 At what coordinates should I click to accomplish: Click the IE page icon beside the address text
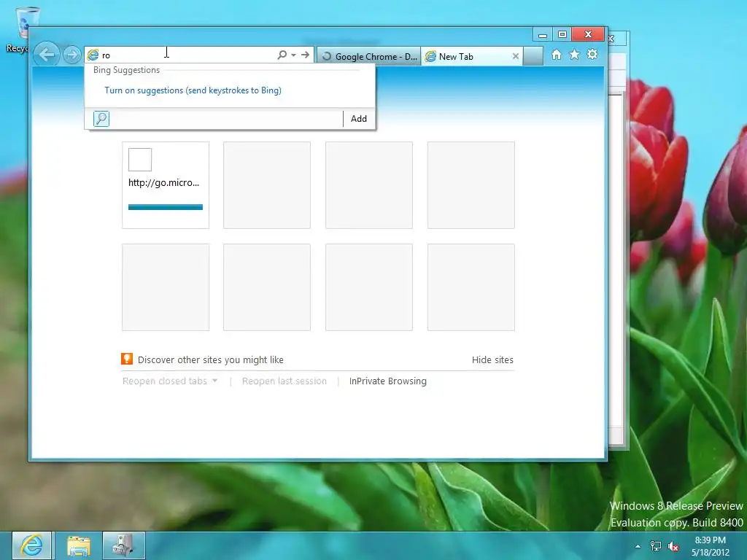pos(93,55)
